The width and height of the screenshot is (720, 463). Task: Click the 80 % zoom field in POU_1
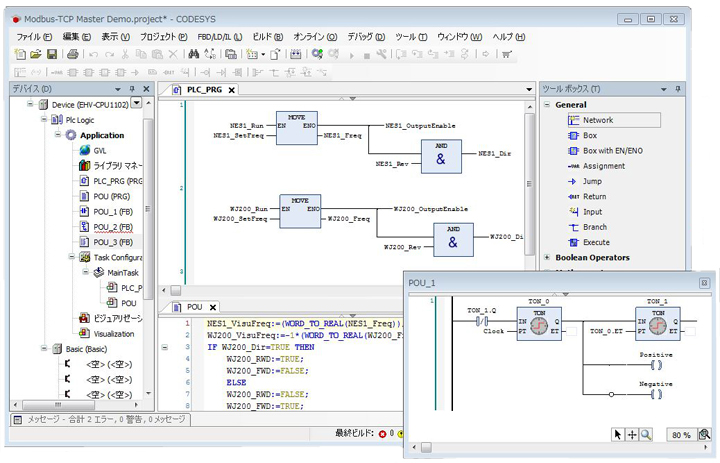pos(681,435)
